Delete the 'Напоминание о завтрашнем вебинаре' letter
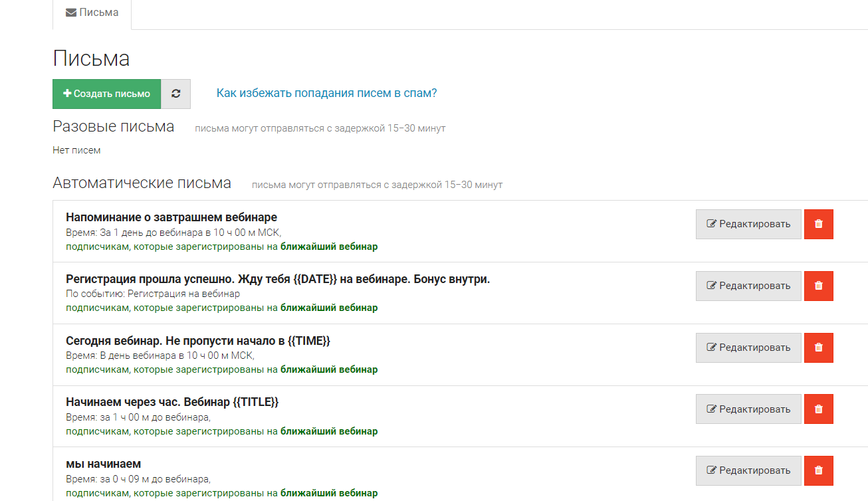868x501 pixels. point(818,224)
